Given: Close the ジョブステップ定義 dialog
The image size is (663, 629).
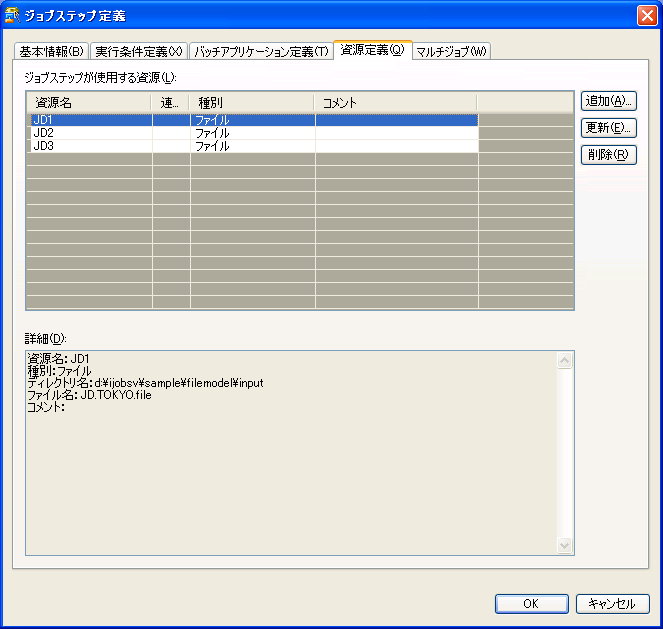Looking at the screenshot, I should [x=647, y=16].
